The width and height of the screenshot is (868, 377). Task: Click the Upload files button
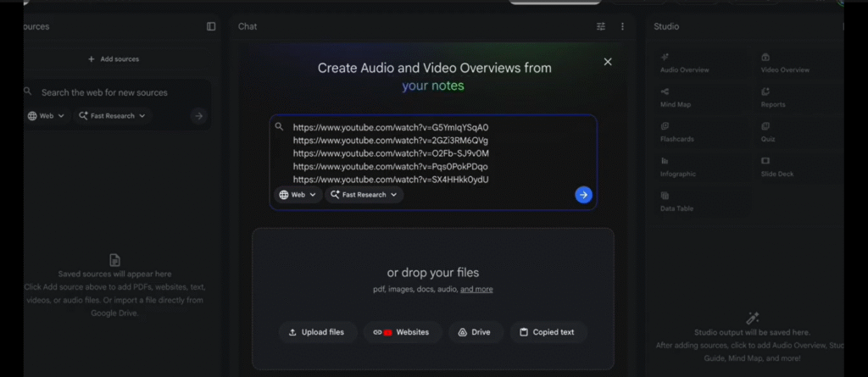316,332
